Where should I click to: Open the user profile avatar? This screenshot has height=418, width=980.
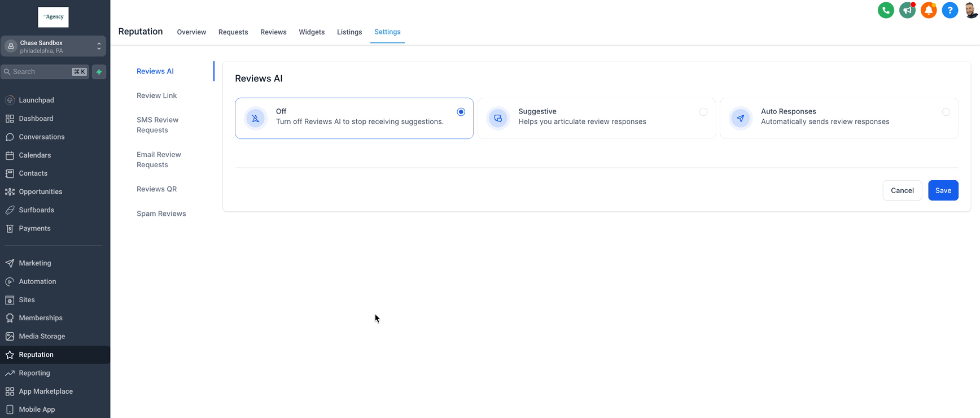click(x=971, y=10)
